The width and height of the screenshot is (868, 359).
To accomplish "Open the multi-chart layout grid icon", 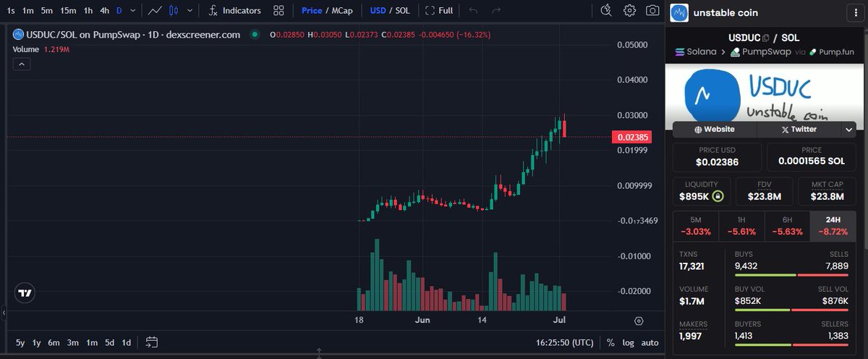I will click(x=278, y=11).
